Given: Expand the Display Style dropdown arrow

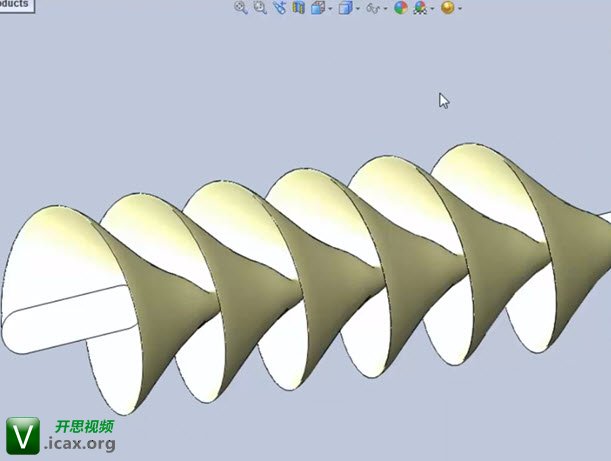Looking at the screenshot, I should pos(358,8).
